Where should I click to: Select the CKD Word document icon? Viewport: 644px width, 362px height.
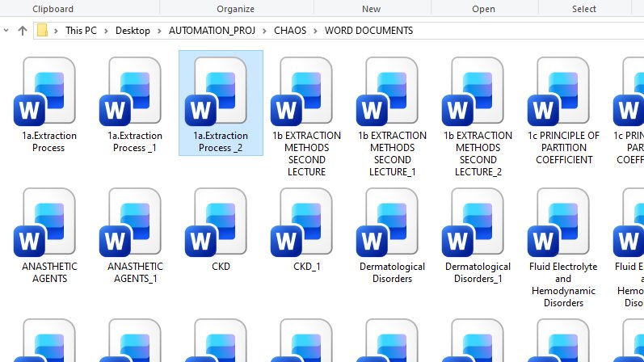(x=217, y=222)
